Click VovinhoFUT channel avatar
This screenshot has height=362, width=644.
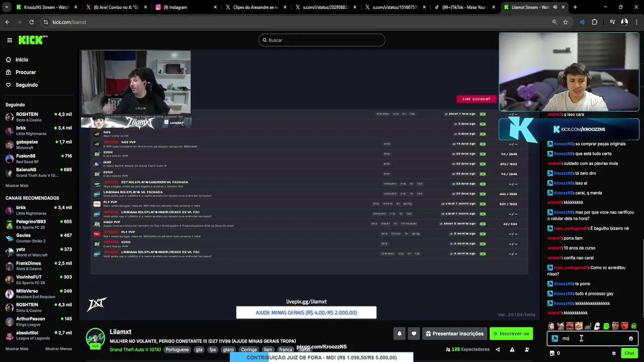pos(10,280)
